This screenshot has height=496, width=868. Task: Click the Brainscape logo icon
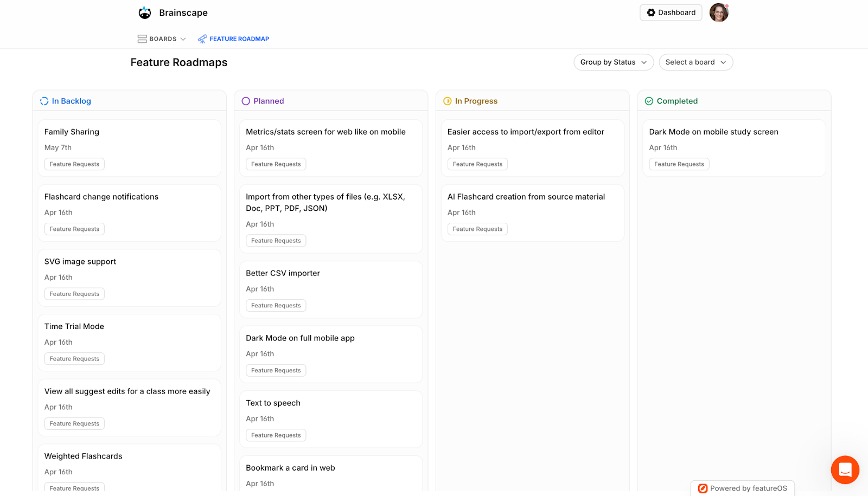tap(145, 12)
